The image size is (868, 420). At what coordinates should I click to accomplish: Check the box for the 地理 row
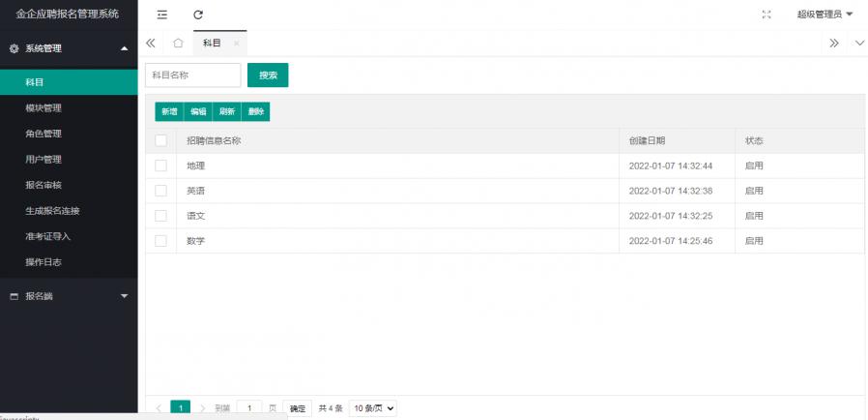(161, 166)
